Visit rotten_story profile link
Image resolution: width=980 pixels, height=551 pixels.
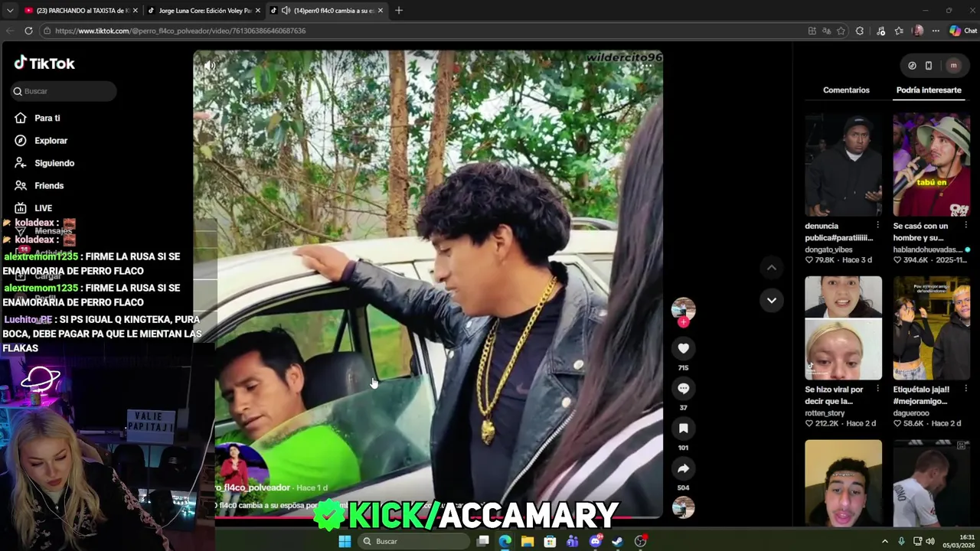(x=825, y=412)
